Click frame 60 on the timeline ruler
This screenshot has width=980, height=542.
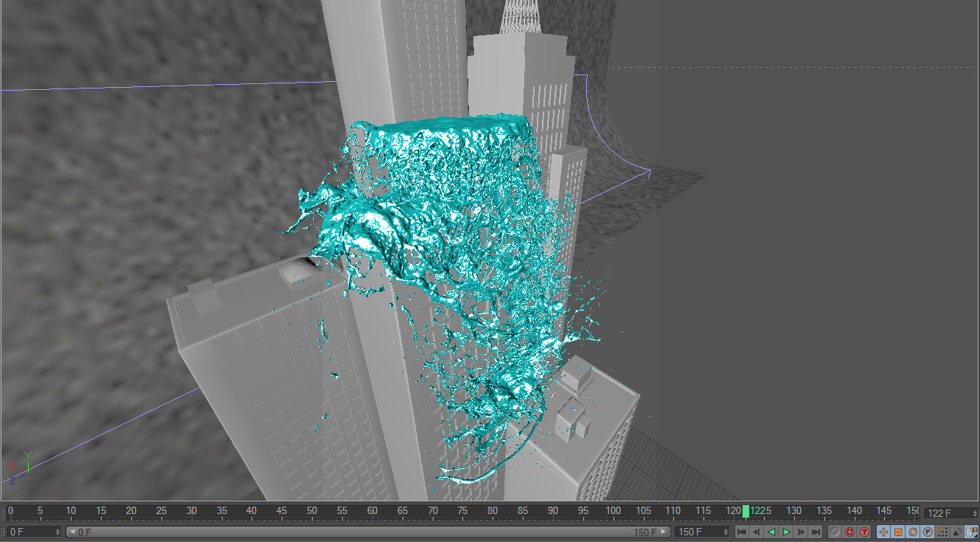click(x=372, y=511)
